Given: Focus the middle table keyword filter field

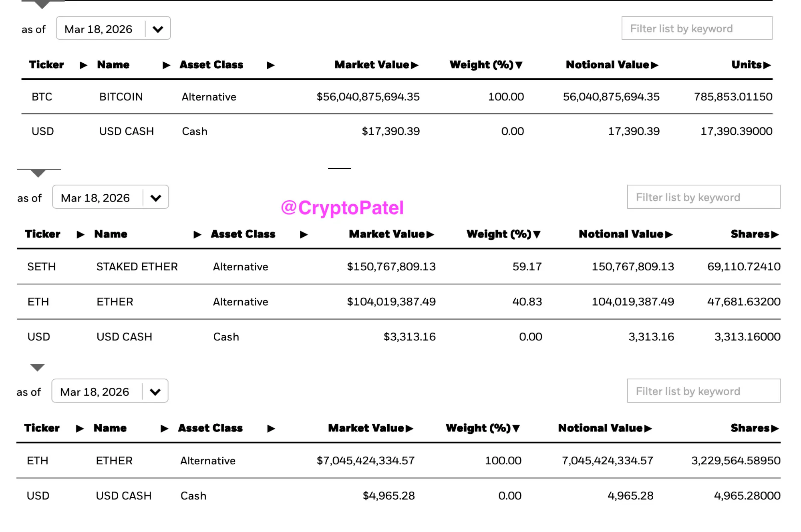Looking at the screenshot, I should coord(703,197).
